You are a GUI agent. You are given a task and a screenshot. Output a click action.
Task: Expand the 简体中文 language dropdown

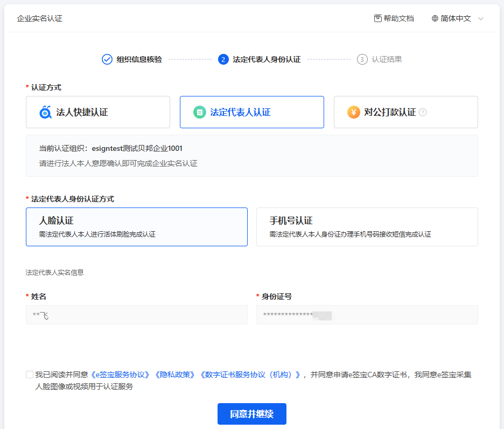pyautogui.click(x=456, y=18)
